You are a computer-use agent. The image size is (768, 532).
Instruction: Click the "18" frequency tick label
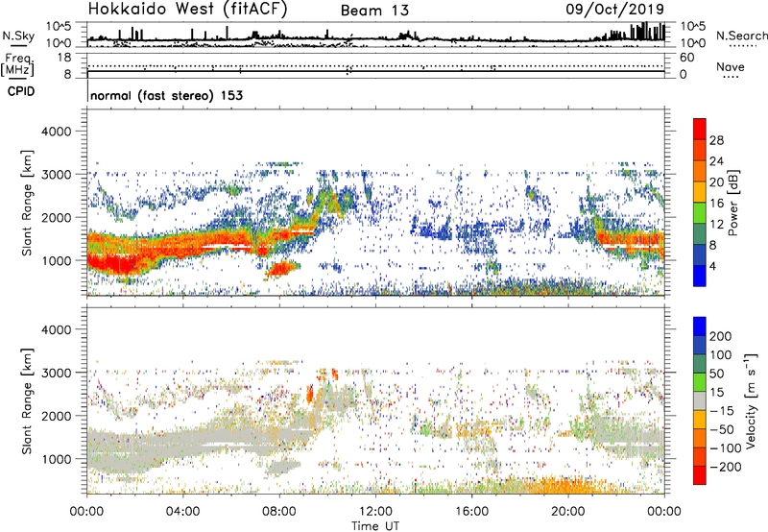pyautogui.click(x=64, y=58)
